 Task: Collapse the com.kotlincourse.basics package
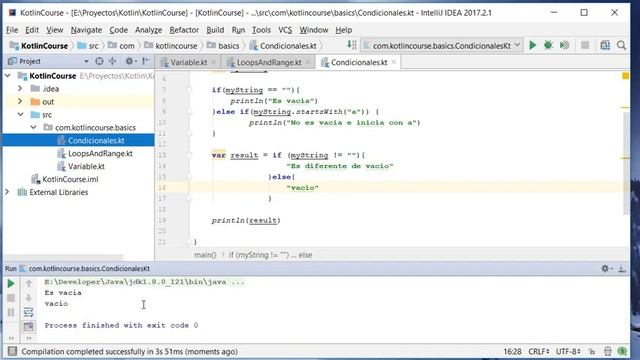tap(33, 127)
